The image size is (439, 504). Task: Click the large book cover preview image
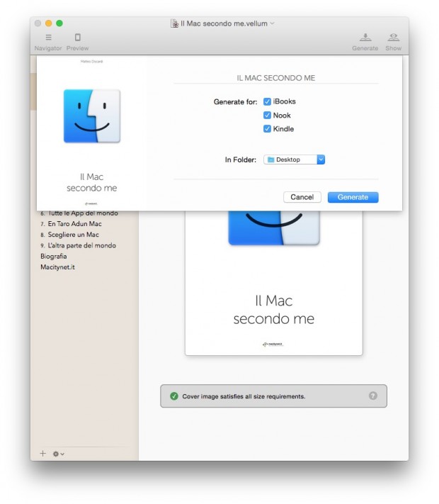(x=273, y=283)
